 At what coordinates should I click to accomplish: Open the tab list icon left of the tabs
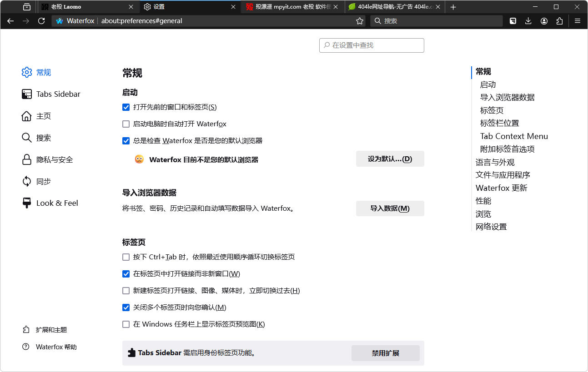point(27,7)
